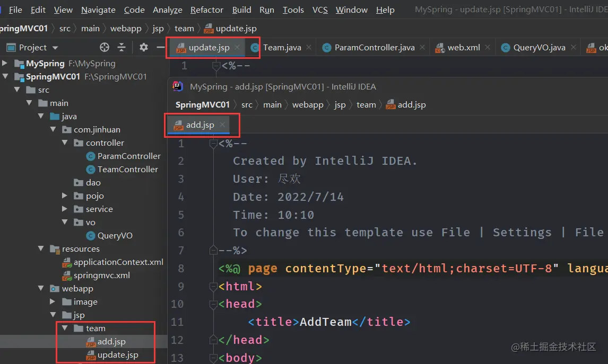This screenshot has width=608, height=364.
Task: Collapse the resources folder
Action: point(41,248)
